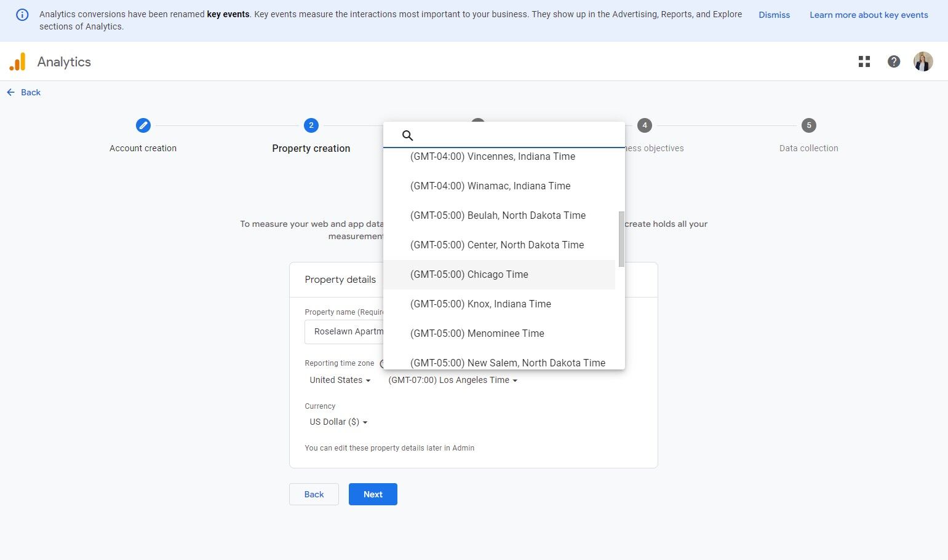Open the help question mark icon
The height and width of the screenshot is (560, 948).
point(894,61)
